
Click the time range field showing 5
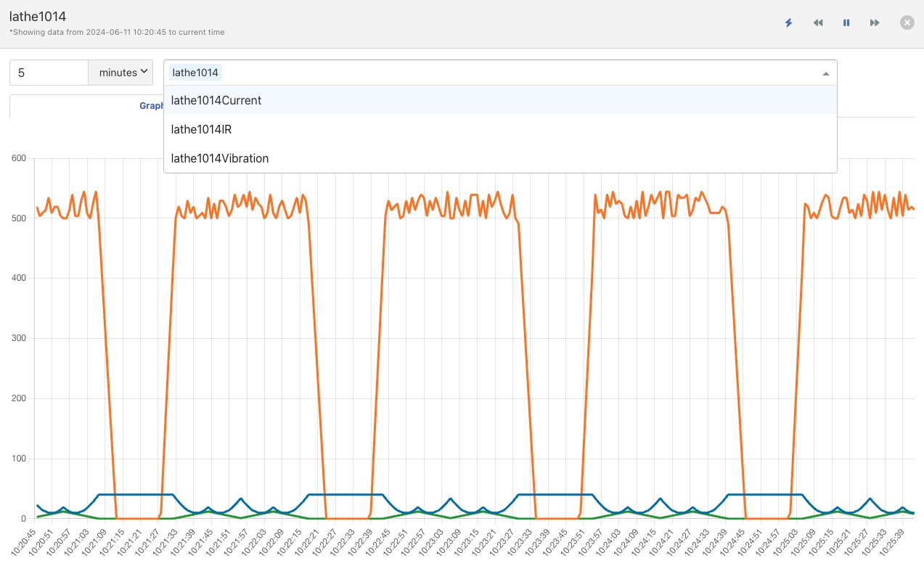pyautogui.click(x=49, y=73)
